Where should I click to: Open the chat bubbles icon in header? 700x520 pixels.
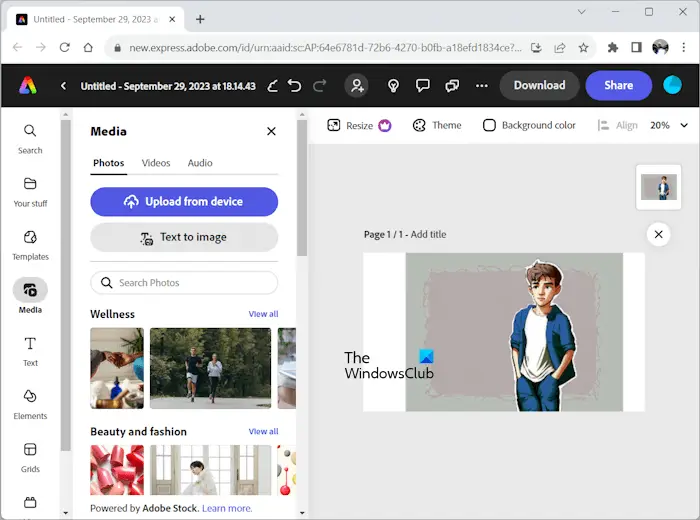click(x=452, y=85)
